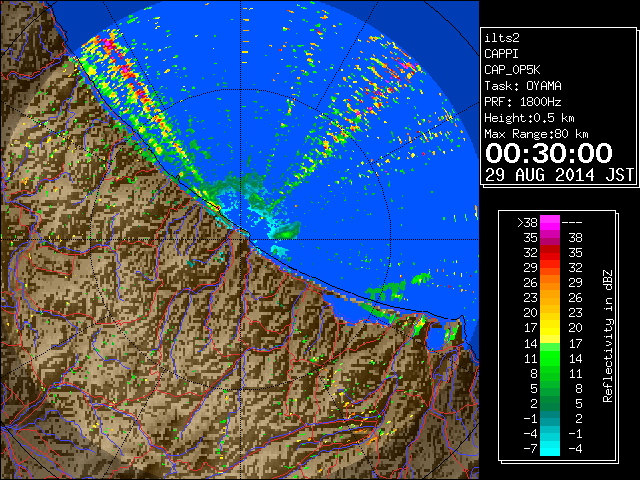Click the green 8-11 dBZ legend swatch
Viewport: 640px width, 480px height.
(x=550, y=373)
